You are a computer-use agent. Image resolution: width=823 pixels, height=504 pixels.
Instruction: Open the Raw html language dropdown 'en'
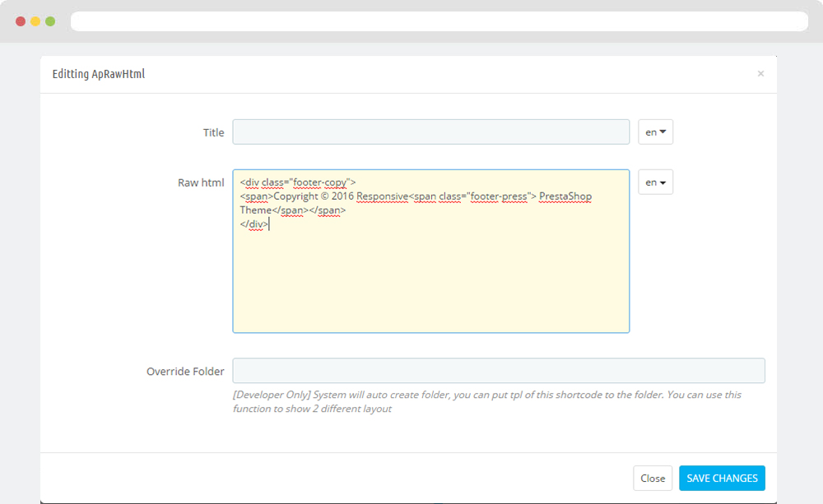click(656, 182)
